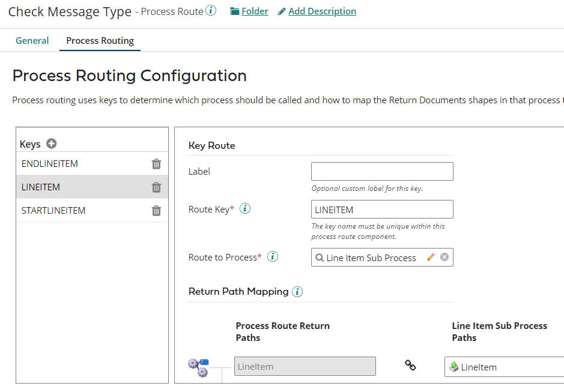This screenshot has height=392, width=564.
Task: Select the STARTLINEITEM key in list
Action: [x=53, y=211]
